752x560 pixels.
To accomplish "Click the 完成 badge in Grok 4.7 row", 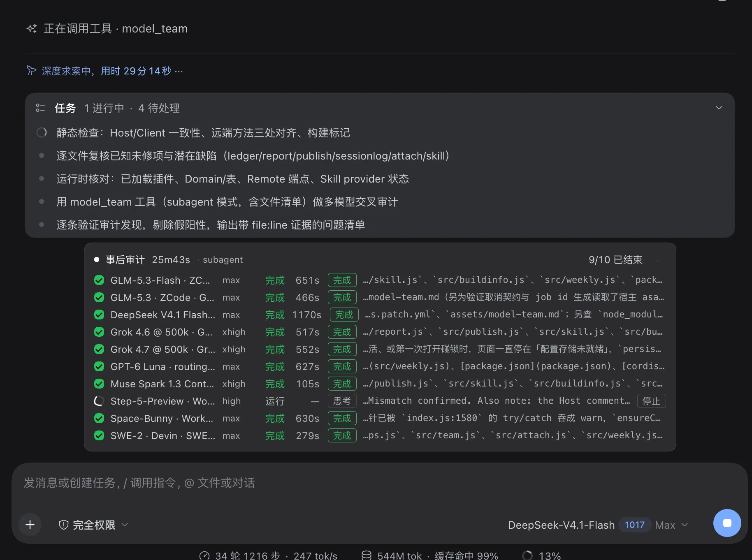I will point(342,349).
